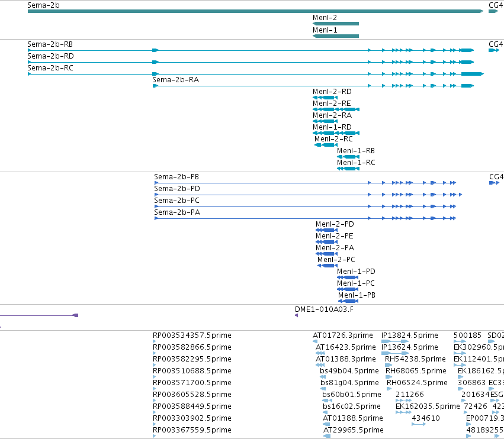Image resolution: width=504 pixels, height=439 pixels.
Task: Click the Menl-1-PB protein glyph
Action: click(348, 301)
